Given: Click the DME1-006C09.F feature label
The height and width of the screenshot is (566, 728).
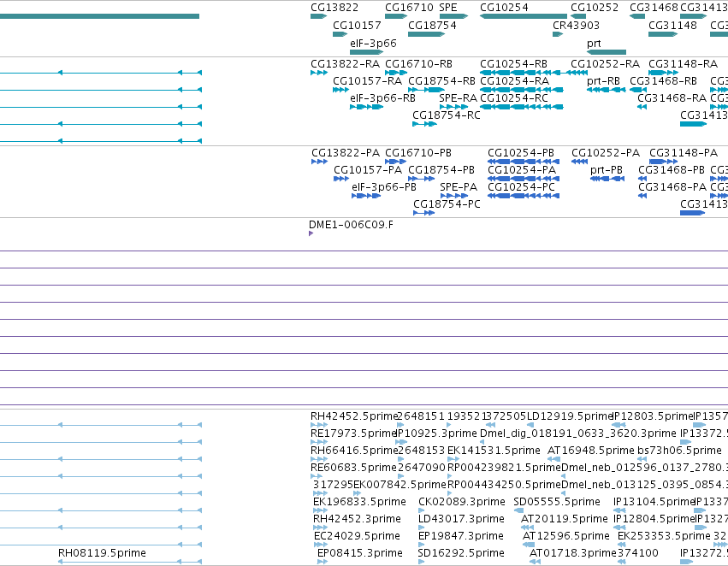Looking at the screenshot, I should (x=351, y=225).
